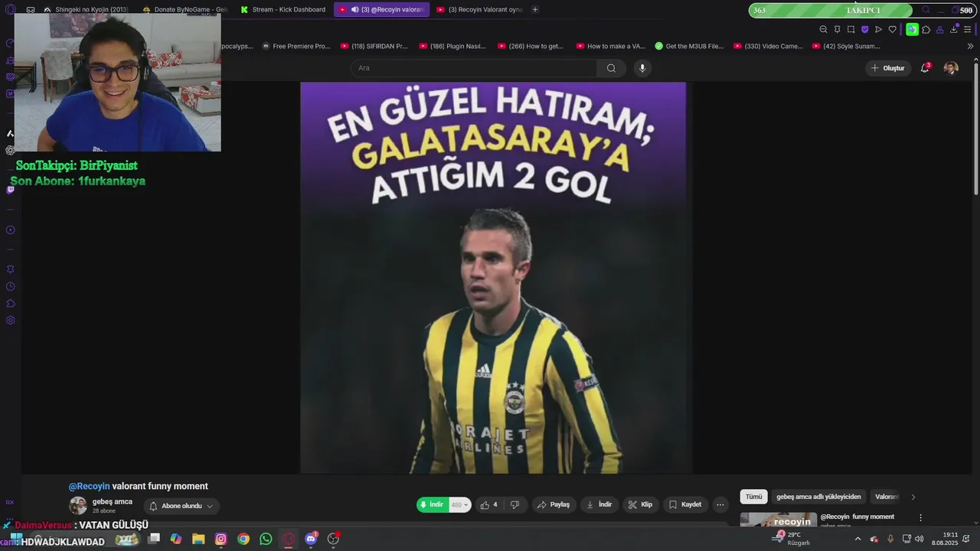
Task: Open the gebeş amca channel name
Action: [x=113, y=502]
